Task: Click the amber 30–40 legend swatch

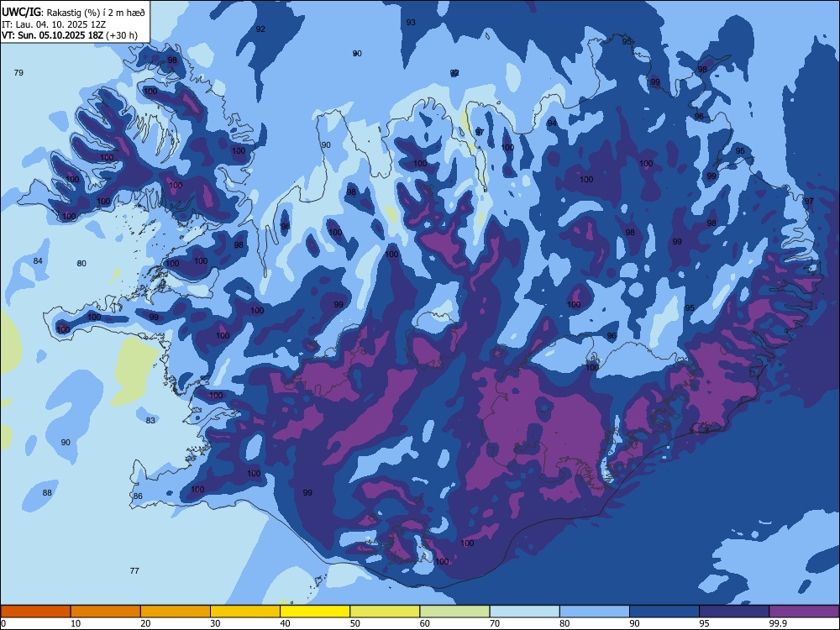Action: 245,612
